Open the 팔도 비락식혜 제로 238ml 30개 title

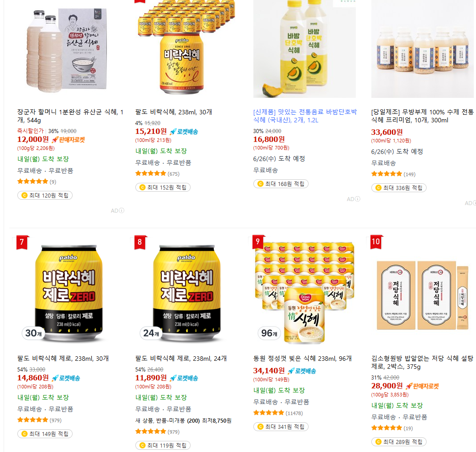pyautogui.click(x=63, y=359)
